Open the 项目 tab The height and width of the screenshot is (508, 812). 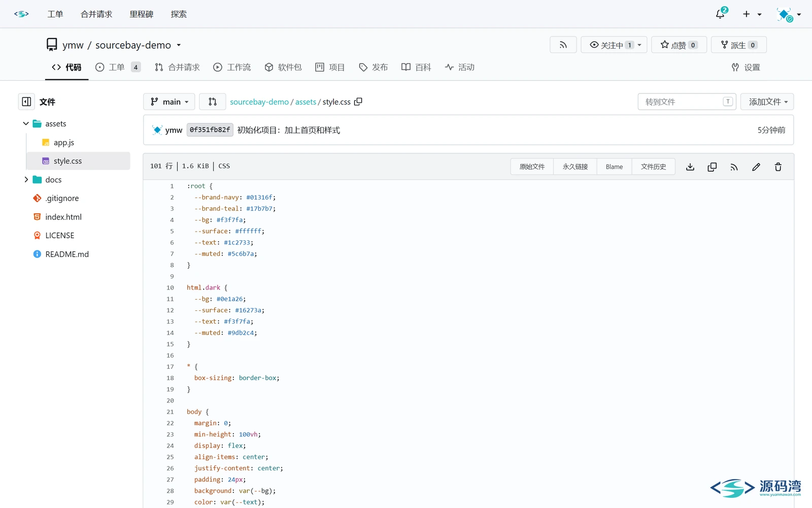330,67
